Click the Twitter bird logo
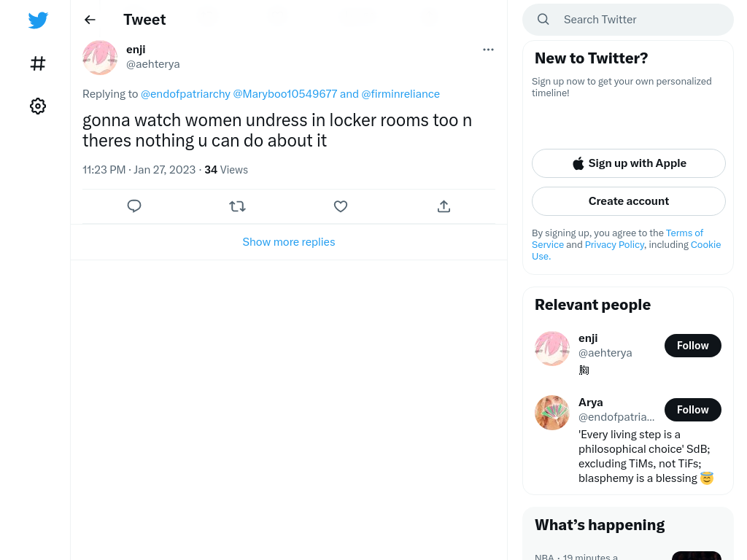 click(x=38, y=20)
